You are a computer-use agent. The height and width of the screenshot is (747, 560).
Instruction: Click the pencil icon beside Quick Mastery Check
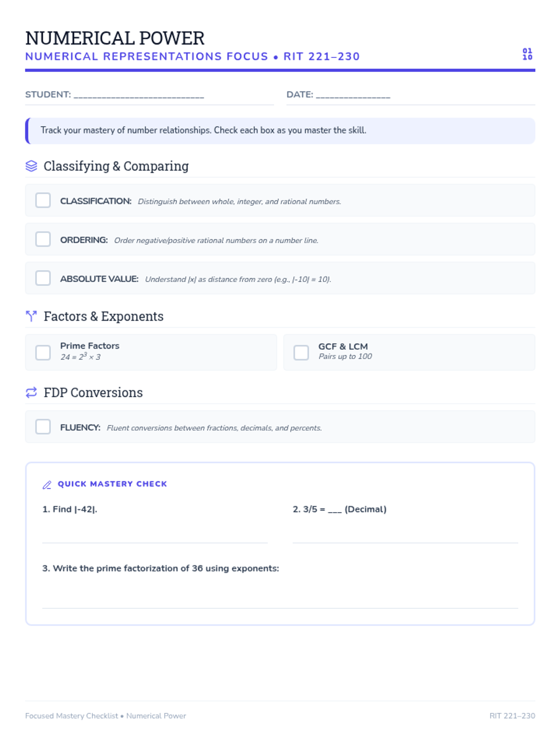[47, 485]
